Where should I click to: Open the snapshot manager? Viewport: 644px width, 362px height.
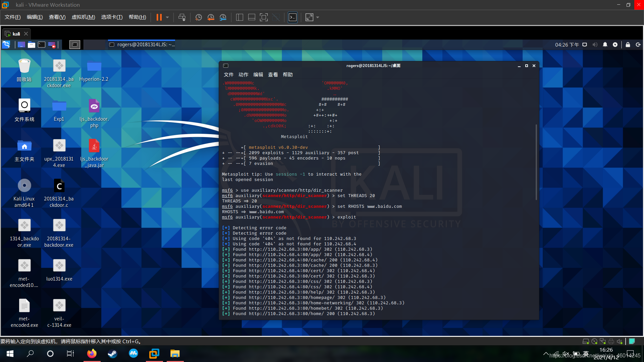click(223, 17)
